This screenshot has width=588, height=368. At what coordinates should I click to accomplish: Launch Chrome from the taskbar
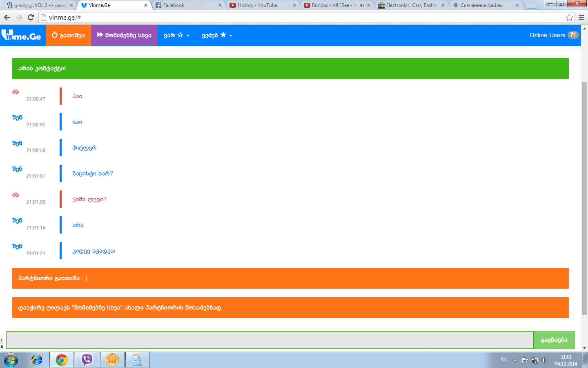click(61, 359)
